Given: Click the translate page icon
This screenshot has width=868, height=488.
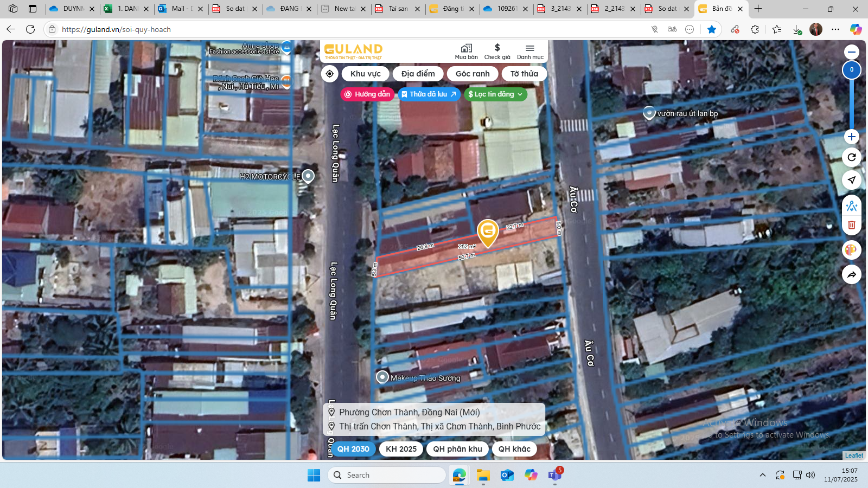Looking at the screenshot, I should pos(672,29).
